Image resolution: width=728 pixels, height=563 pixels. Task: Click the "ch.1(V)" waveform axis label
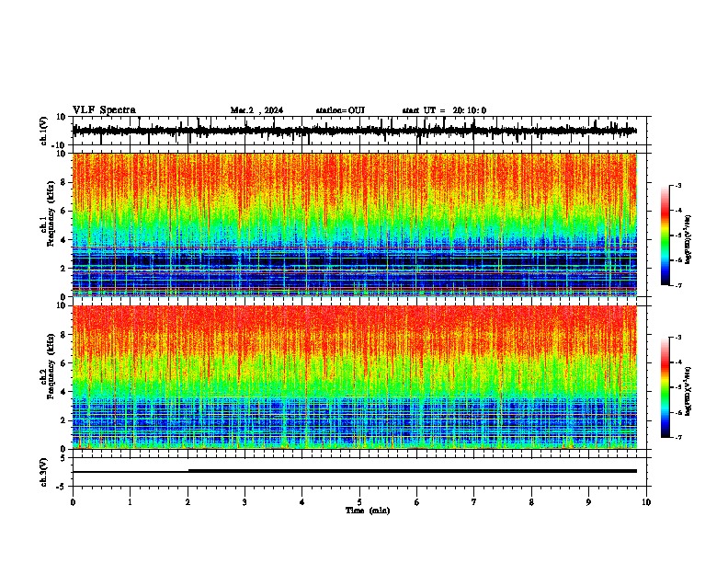click(x=44, y=131)
